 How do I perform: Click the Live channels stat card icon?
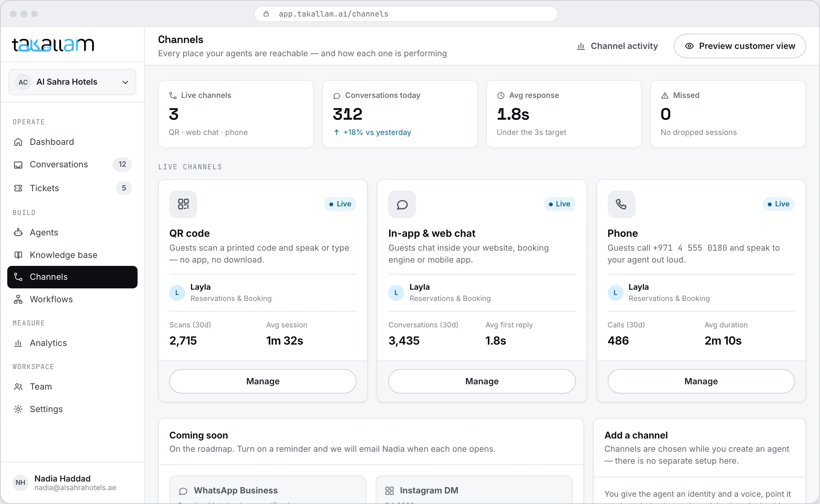(173, 96)
